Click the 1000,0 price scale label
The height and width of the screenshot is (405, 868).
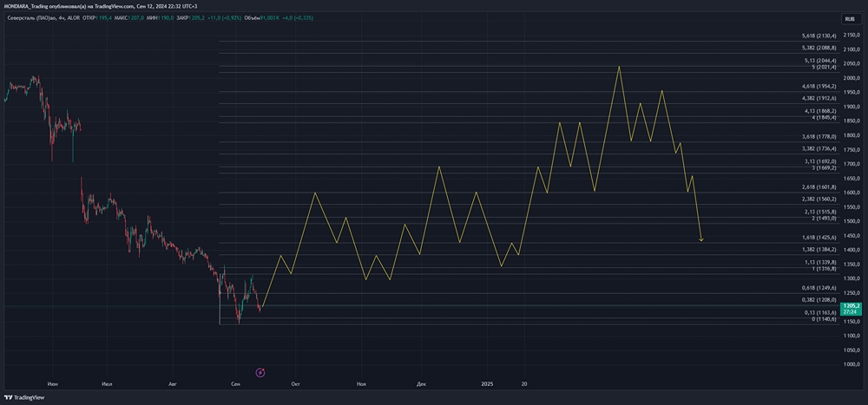(x=850, y=364)
